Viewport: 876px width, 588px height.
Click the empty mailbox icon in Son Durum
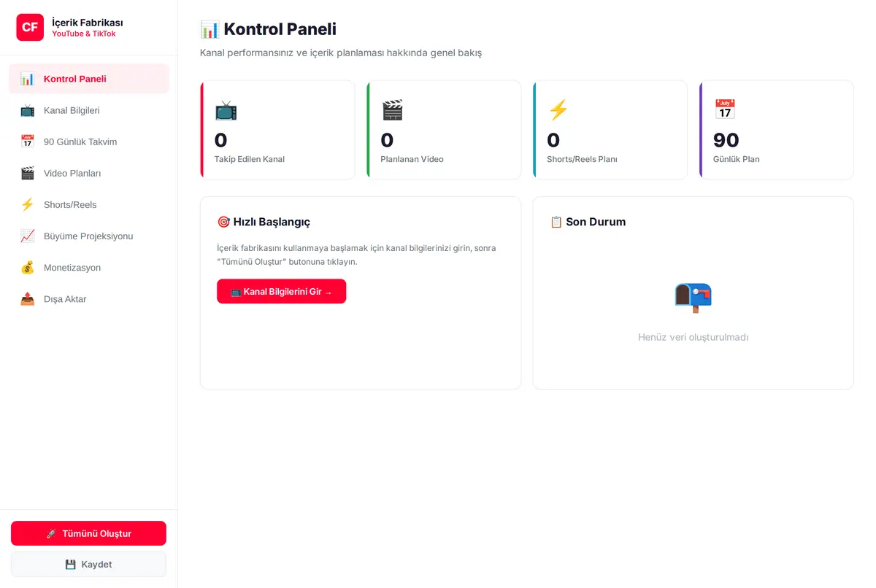click(x=693, y=297)
